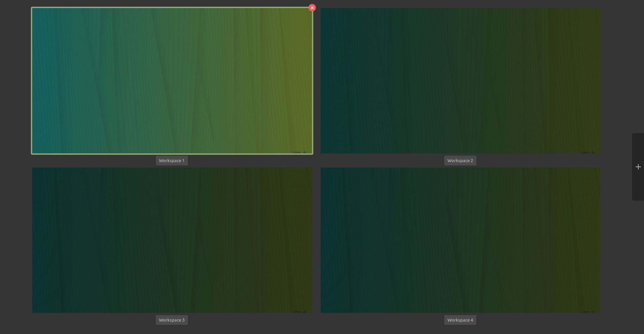644x334 pixels.
Task: Open Workspace 3 by clicking its preview
Action: (172, 240)
